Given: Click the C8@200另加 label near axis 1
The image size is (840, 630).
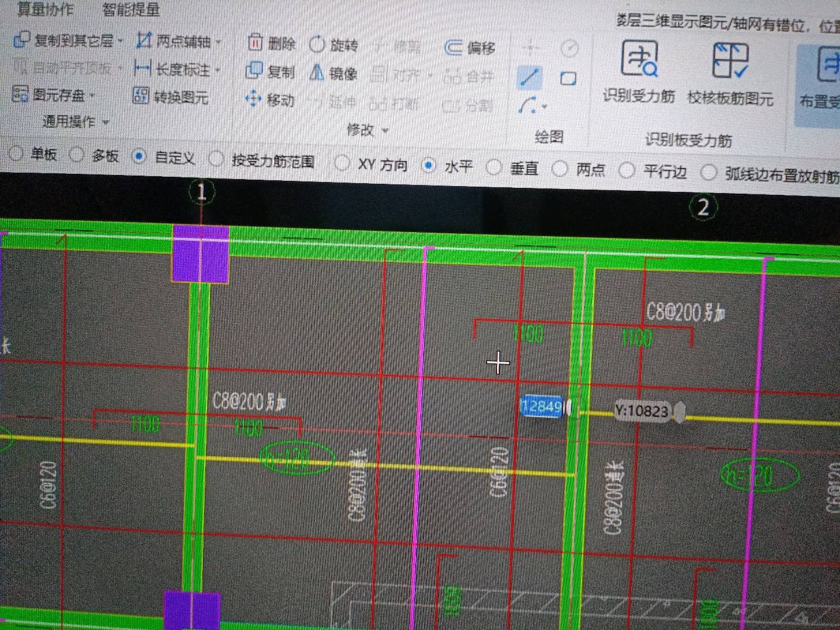Looking at the screenshot, I should (249, 401).
